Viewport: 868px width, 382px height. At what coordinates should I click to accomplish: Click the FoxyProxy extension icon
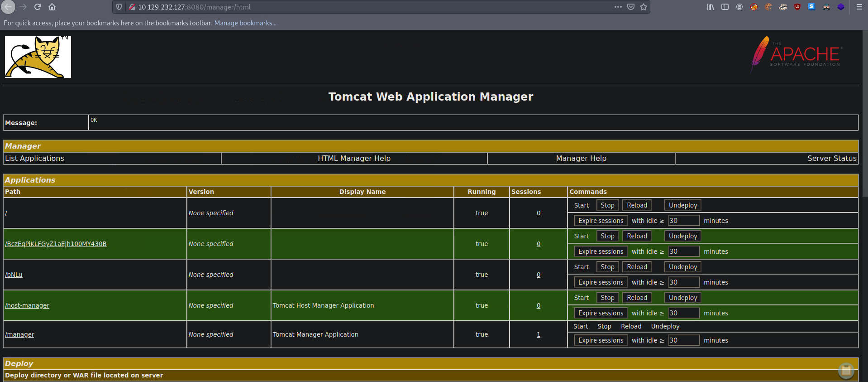pos(754,7)
